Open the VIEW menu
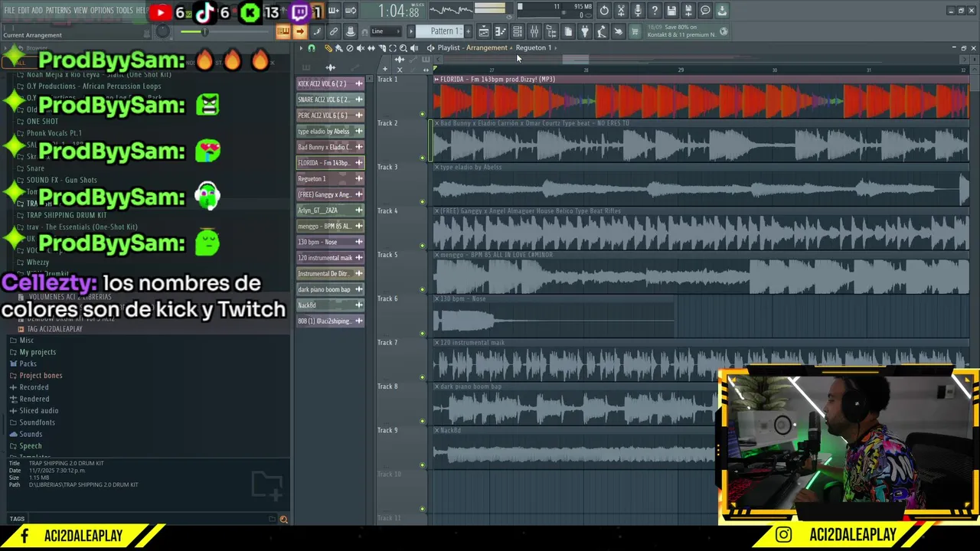Viewport: 980px width, 551px height. click(x=80, y=11)
